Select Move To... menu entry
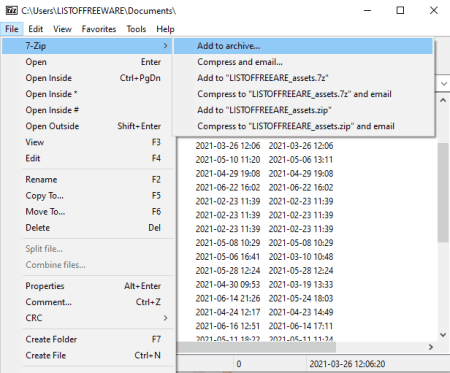The height and width of the screenshot is (373, 450). pos(87,211)
